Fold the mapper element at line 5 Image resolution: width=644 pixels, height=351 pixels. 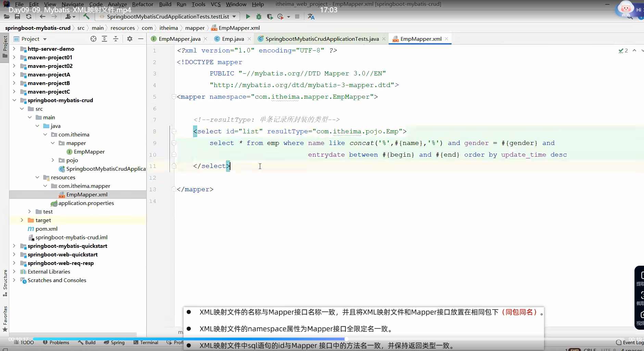click(x=174, y=97)
